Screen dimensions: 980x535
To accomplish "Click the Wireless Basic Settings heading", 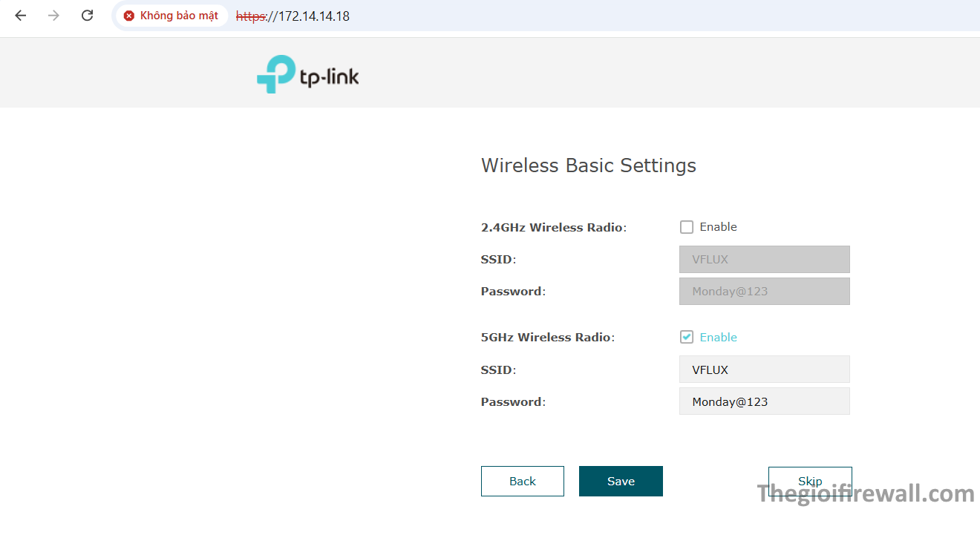I will click(x=588, y=165).
